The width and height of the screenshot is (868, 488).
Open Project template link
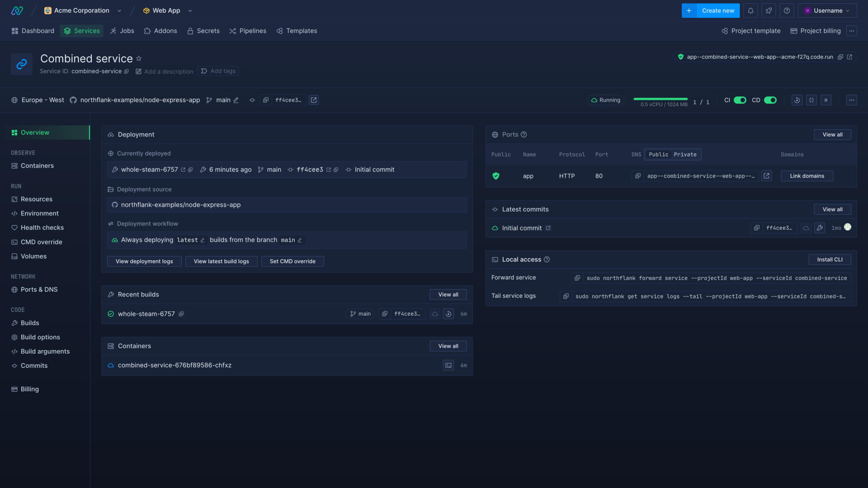pos(751,31)
